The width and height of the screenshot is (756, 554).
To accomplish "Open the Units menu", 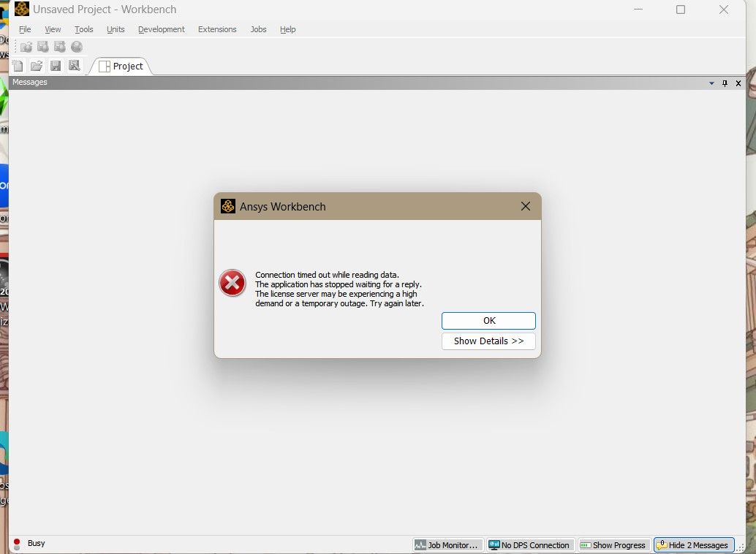I will 116,29.
